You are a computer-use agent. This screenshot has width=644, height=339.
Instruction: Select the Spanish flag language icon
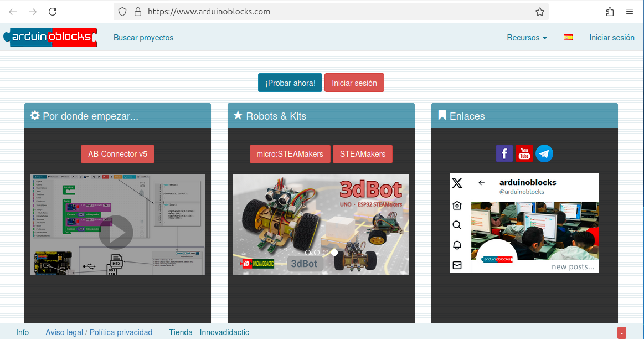point(568,38)
